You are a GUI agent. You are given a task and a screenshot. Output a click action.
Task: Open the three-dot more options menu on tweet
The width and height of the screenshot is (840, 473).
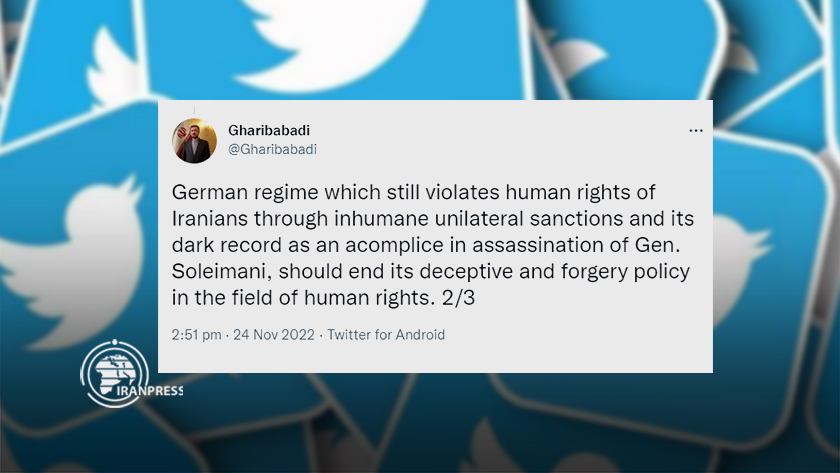coord(695,131)
